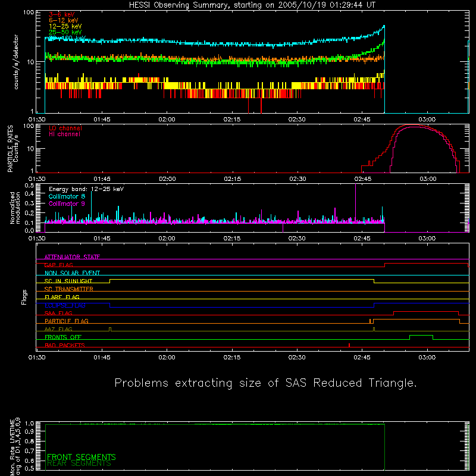The height and width of the screenshot is (476, 476).
Task: Click the raised GAP_FLAG segment
Action: click(427, 264)
